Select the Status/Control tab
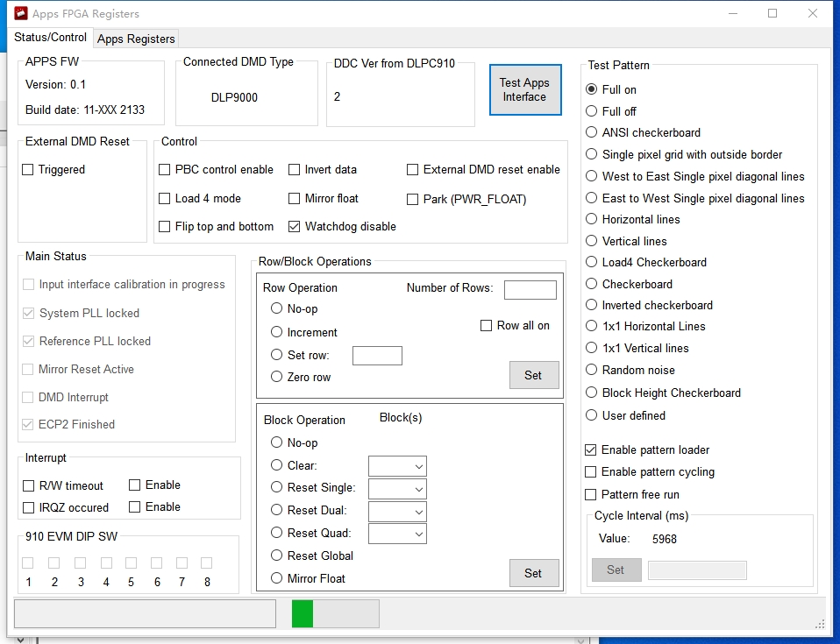 click(50, 37)
